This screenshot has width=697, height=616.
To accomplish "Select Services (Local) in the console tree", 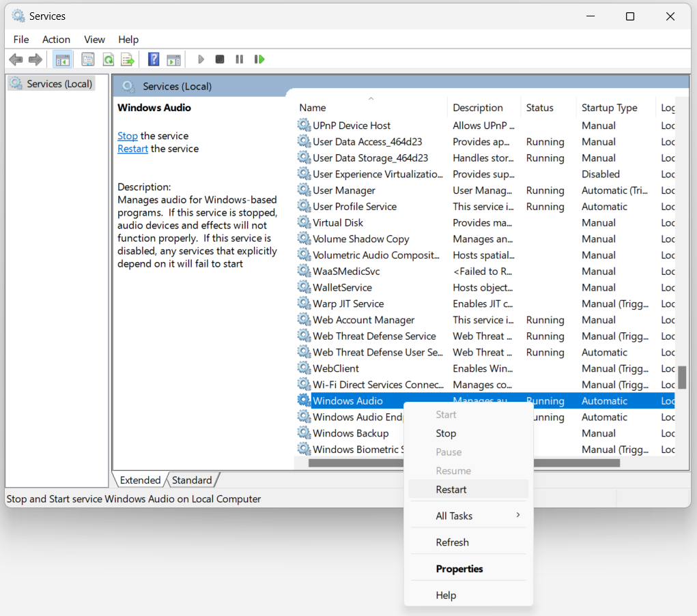I will pos(59,84).
